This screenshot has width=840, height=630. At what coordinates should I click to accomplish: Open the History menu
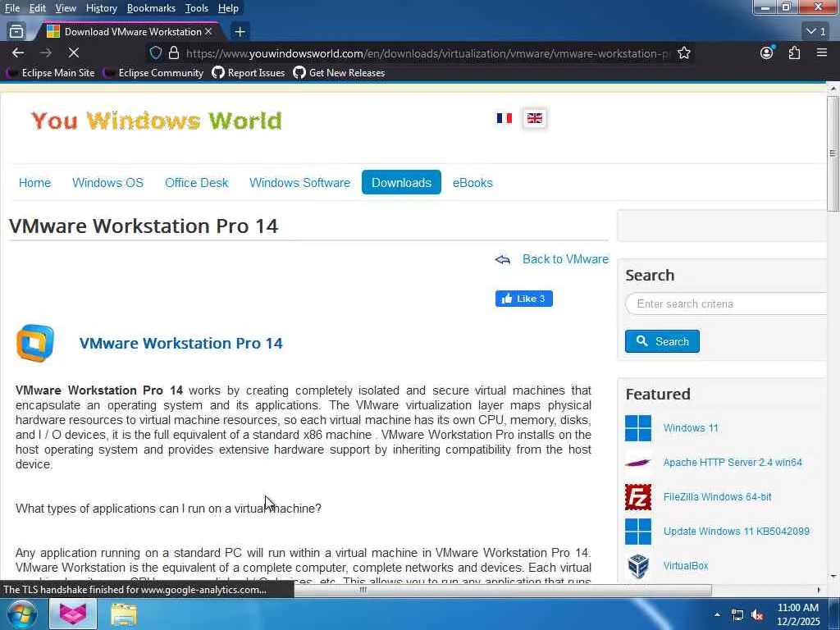coord(101,8)
